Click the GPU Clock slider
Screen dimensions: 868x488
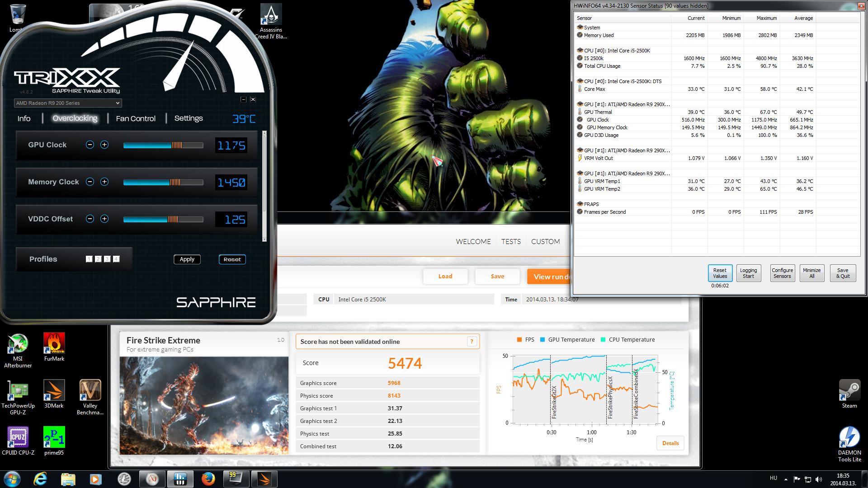(163, 145)
